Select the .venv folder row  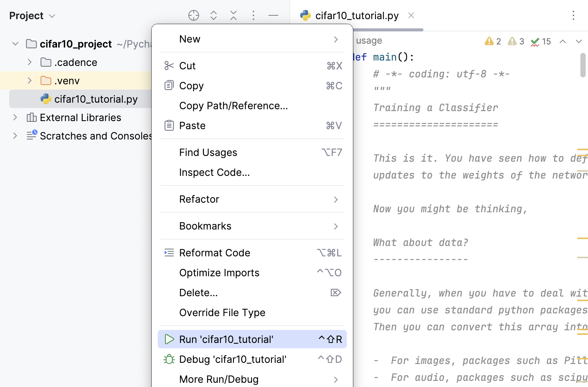76,80
